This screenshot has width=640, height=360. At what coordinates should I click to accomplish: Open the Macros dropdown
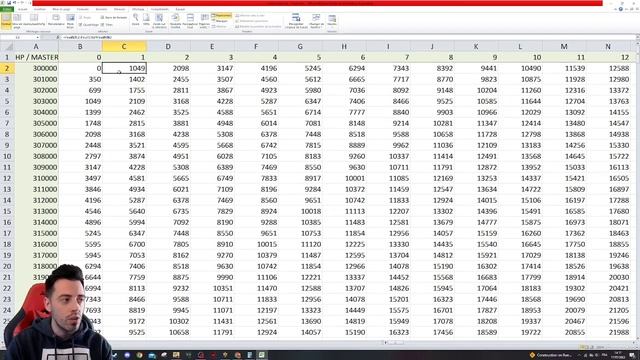(x=332, y=21)
